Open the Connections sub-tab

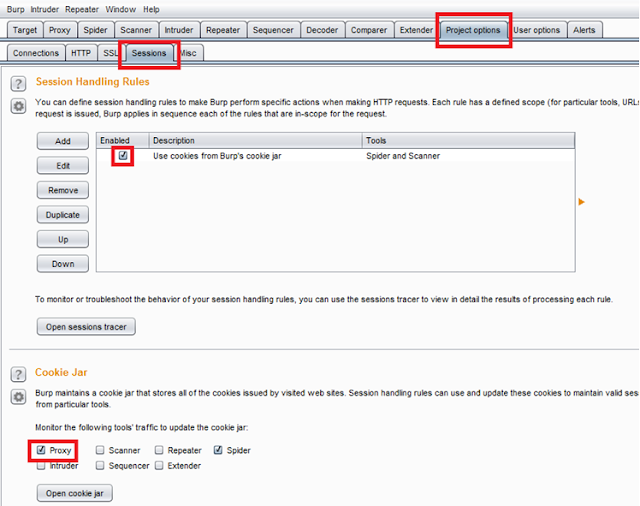36,53
